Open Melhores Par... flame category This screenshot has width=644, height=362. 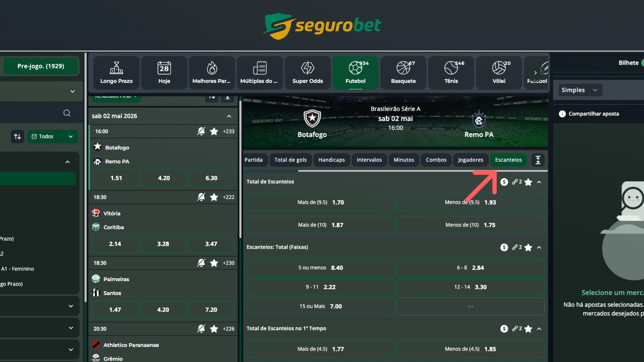tap(212, 73)
